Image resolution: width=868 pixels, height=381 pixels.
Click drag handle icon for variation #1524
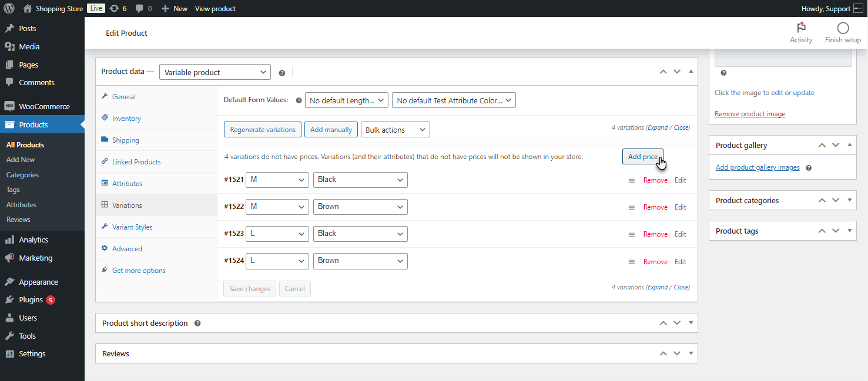pyautogui.click(x=632, y=262)
